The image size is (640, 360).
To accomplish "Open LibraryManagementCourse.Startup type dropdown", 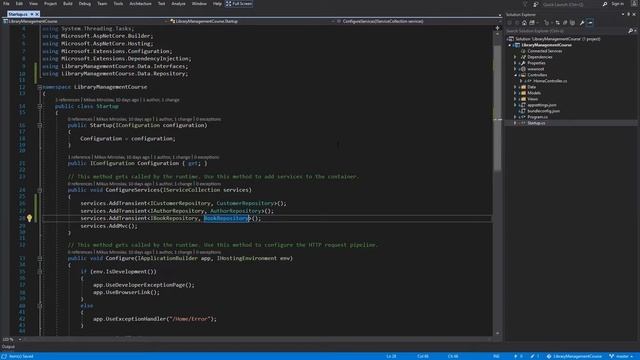I will (252, 21).
